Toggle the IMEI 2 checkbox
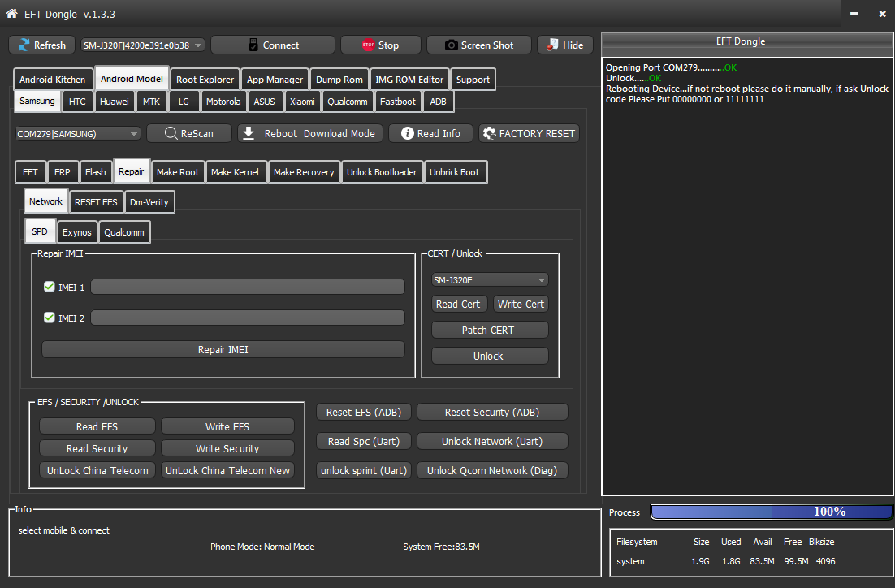 (49, 318)
